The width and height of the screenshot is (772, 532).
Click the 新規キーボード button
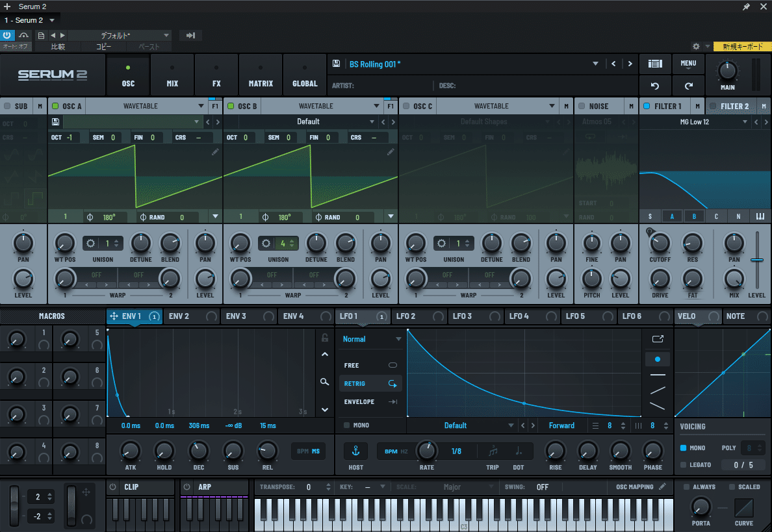pyautogui.click(x=742, y=47)
